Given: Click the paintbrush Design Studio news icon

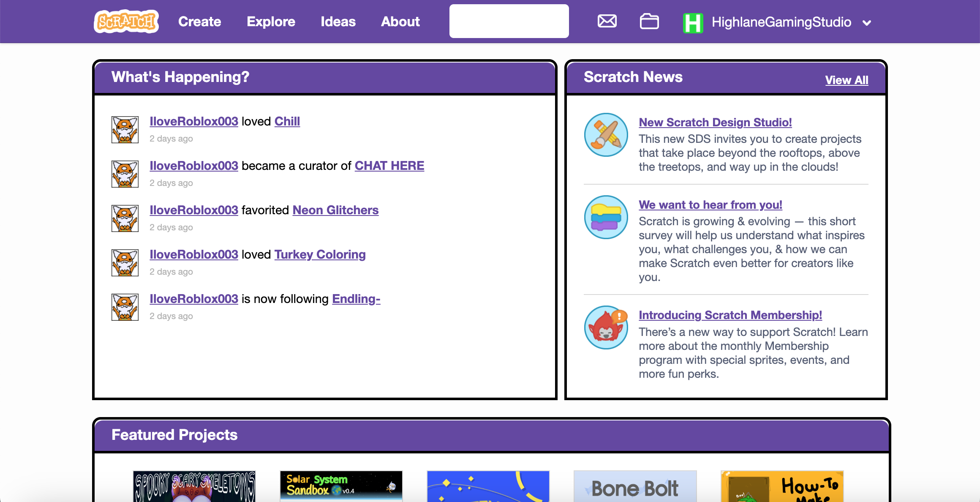Looking at the screenshot, I should pos(606,134).
